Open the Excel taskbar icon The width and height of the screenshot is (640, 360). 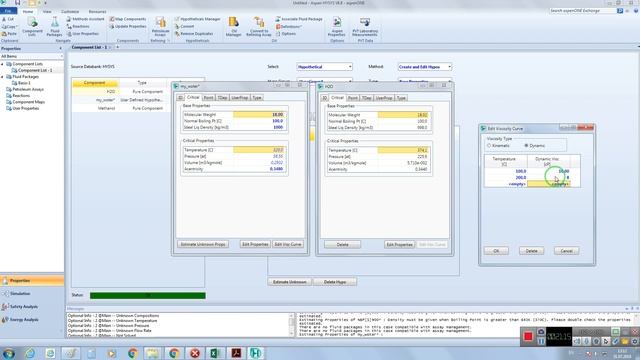click(215, 353)
